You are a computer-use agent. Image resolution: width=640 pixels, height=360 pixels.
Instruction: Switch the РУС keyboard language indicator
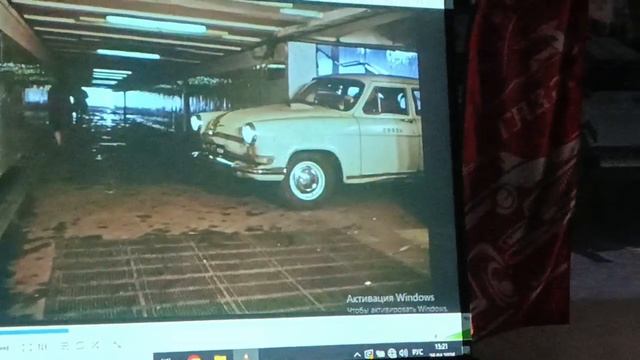418,351
